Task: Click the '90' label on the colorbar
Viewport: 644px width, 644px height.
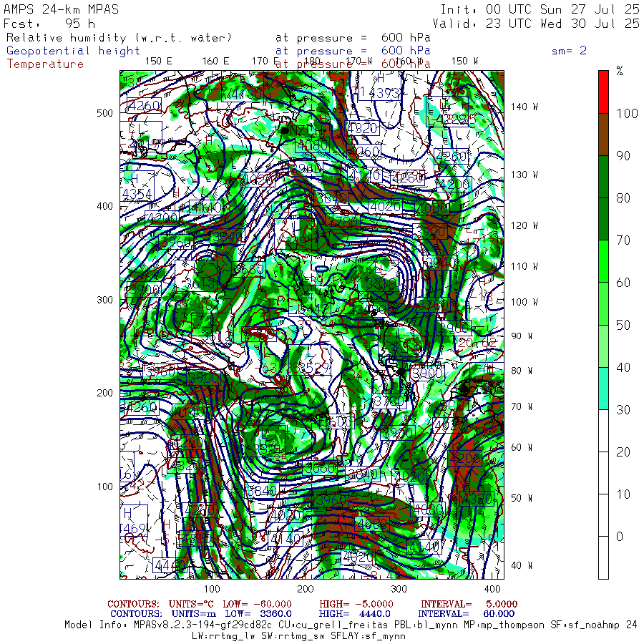Action: point(623,156)
